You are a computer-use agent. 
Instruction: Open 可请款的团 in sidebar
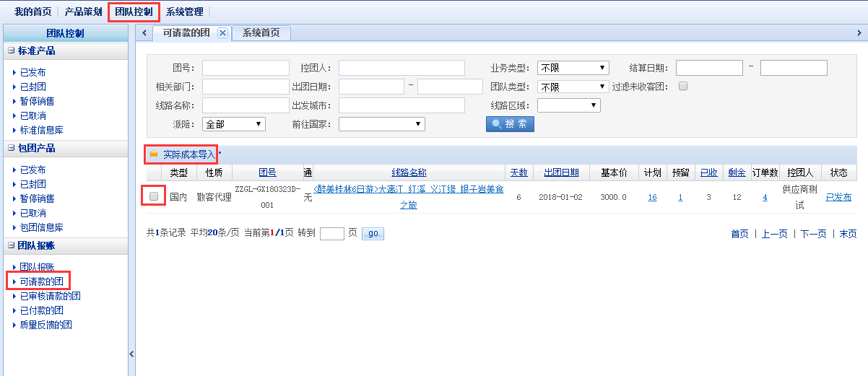(x=41, y=281)
